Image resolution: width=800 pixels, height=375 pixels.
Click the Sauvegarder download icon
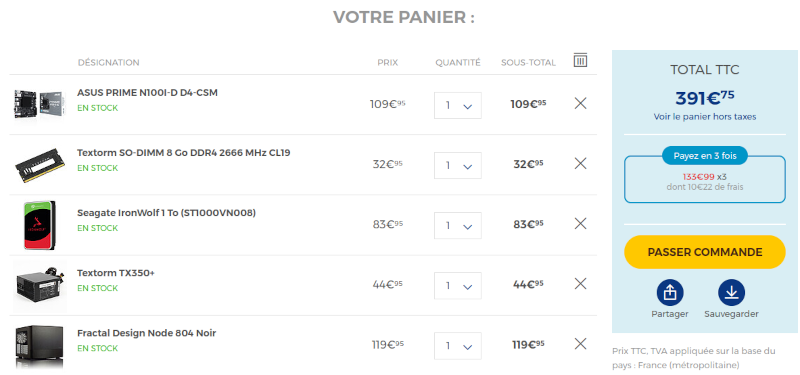[x=731, y=293]
